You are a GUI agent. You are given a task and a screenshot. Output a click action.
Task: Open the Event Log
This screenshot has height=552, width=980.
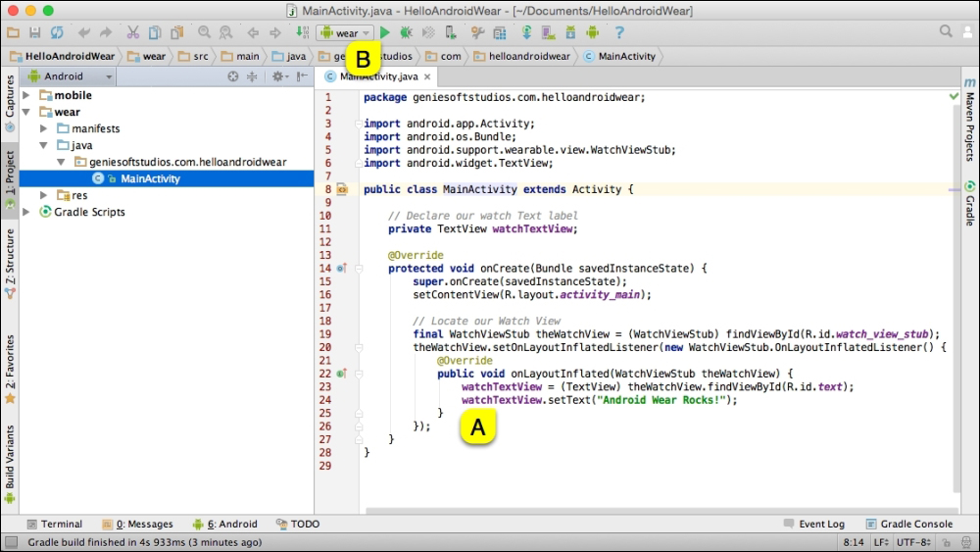pyautogui.click(x=814, y=524)
